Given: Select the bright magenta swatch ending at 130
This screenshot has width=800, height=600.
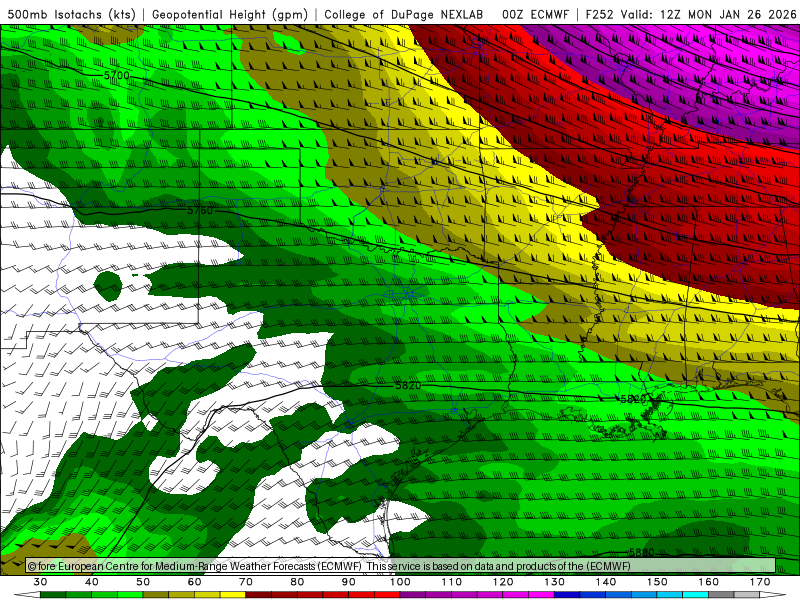Looking at the screenshot, I should (541, 594).
